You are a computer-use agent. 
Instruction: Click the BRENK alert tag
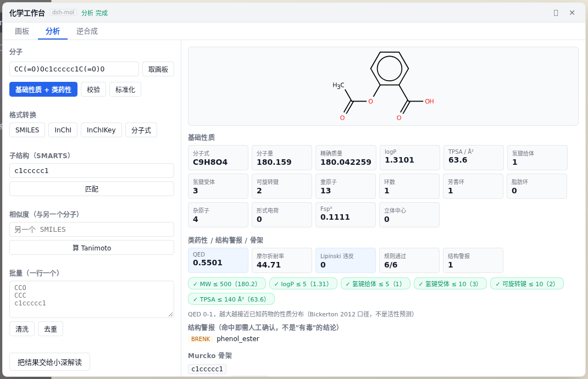[x=201, y=339]
